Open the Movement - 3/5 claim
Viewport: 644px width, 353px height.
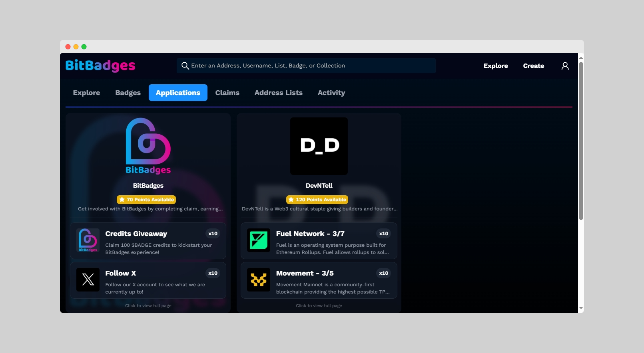tap(305, 273)
